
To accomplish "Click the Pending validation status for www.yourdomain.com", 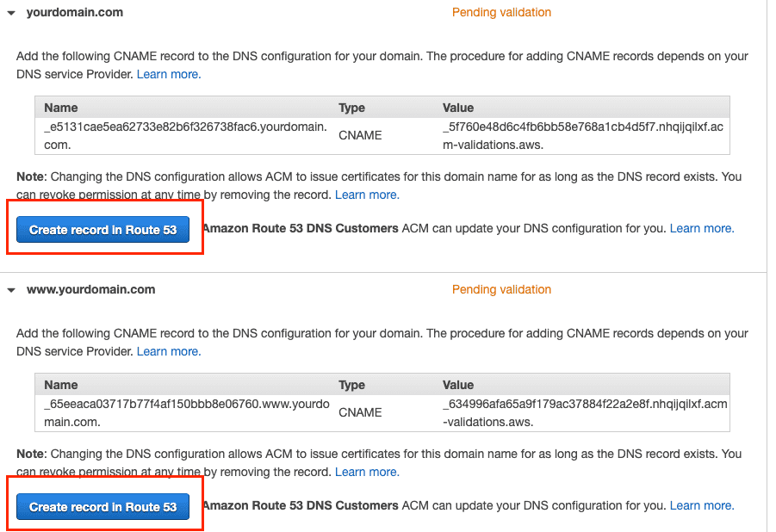I will (501, 289).
